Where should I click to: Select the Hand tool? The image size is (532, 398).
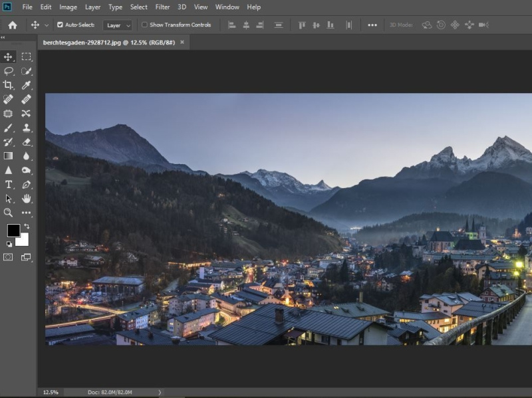tap(27, 198)
